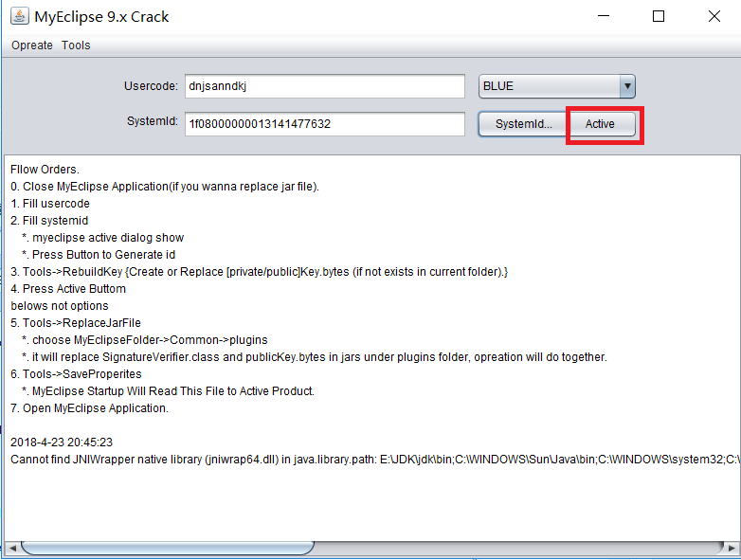
Task: Click the line '2. Fill systemid'
Action: pyautogui.click(x=49, y=221)
